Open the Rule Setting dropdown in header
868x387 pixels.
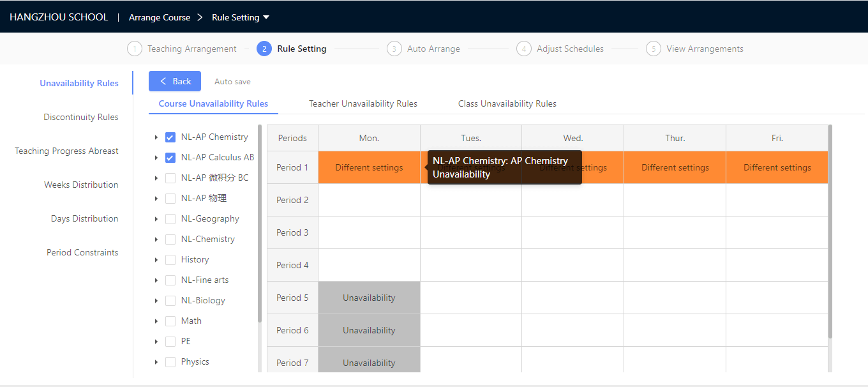pos(266,17)
